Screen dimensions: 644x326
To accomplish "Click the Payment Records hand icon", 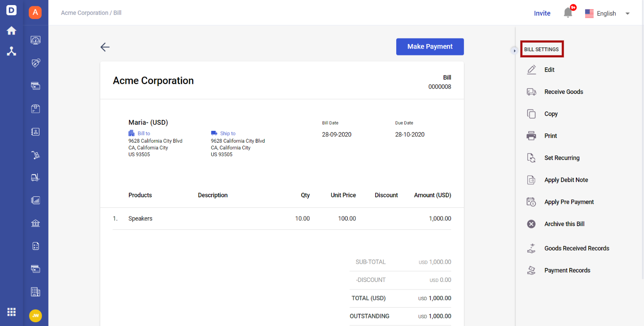I will [x=532, y=271].
